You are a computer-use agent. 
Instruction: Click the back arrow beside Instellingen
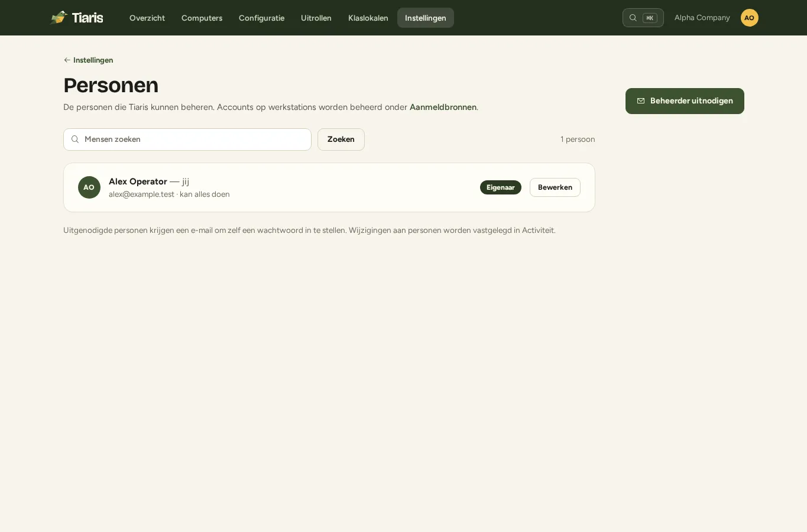(x=67, y=60)
